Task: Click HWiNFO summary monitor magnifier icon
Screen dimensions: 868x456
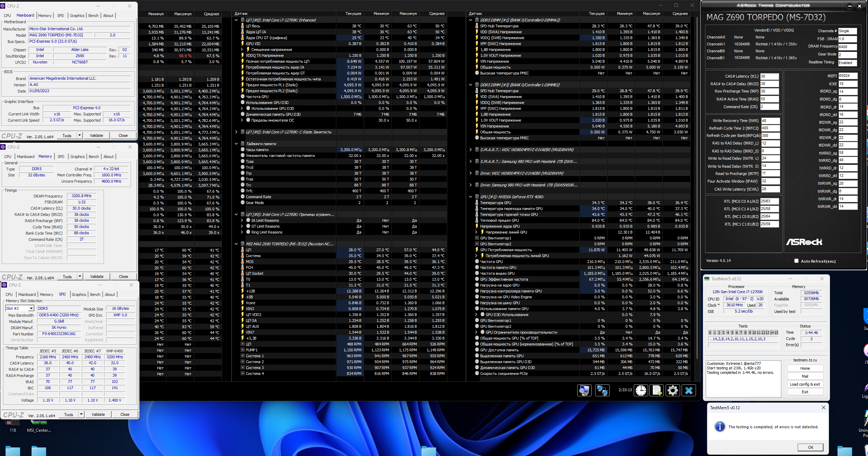Action: 584,391
